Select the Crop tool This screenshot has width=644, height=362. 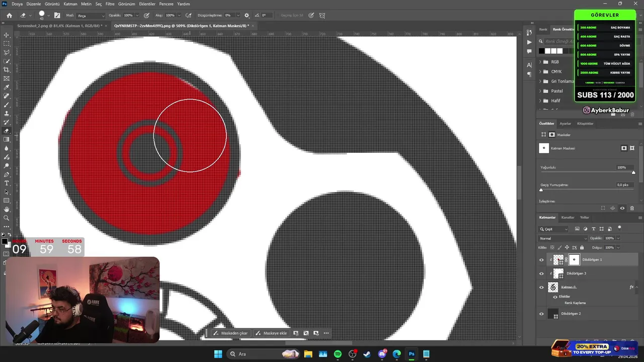click(x=7, y=70)
